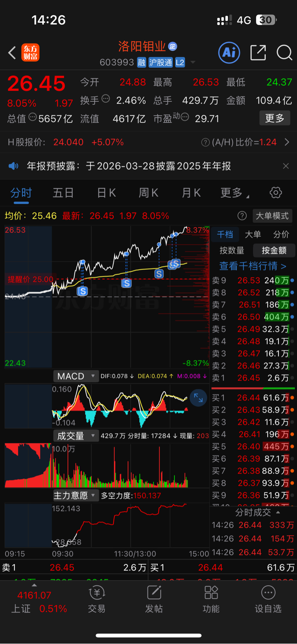Open the MACD indicator dropdown
297x644 pixels.
tap(76, 376)
